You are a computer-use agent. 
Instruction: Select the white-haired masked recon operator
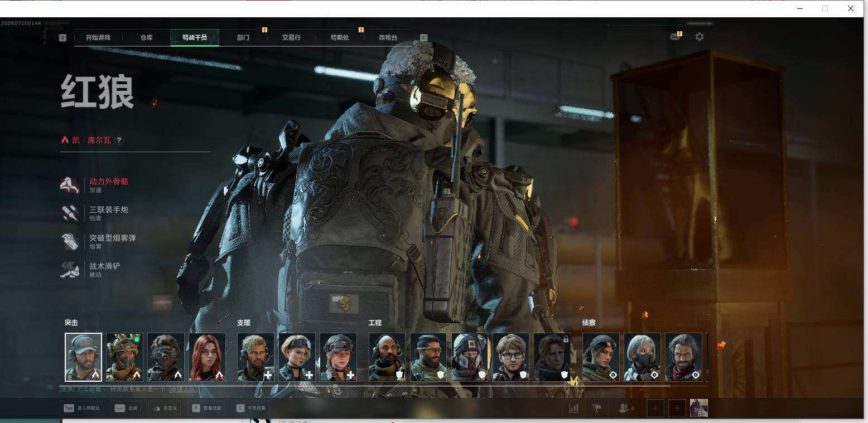642,357
